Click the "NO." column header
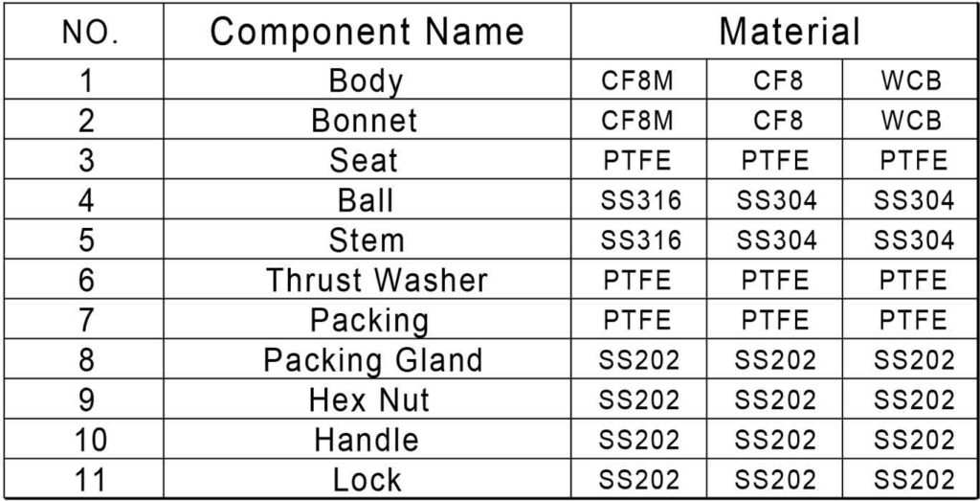This screenshot has height=501, width=980. [88, 33]
